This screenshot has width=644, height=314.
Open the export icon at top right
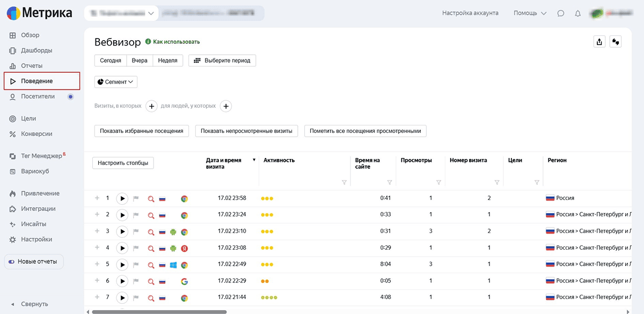tap(599, 42)
